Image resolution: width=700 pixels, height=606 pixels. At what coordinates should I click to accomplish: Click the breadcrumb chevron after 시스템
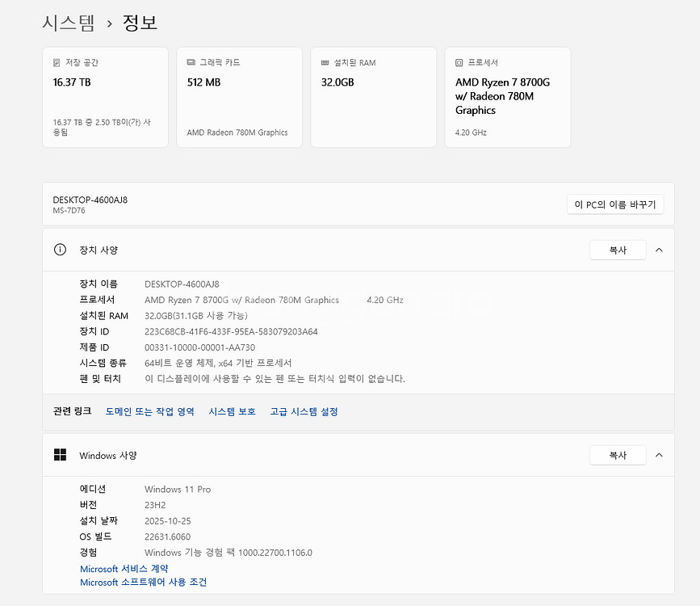pos(110,24)
